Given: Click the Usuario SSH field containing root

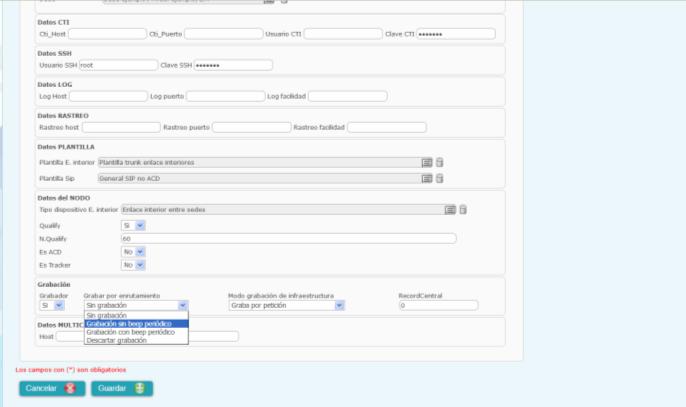Looking at the screenshot, I should click(x=119, y=65).
